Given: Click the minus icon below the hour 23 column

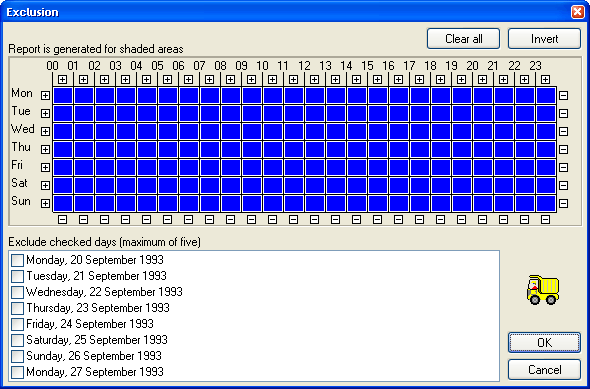Looking at the screenshot, I should (x=545, y=219).
